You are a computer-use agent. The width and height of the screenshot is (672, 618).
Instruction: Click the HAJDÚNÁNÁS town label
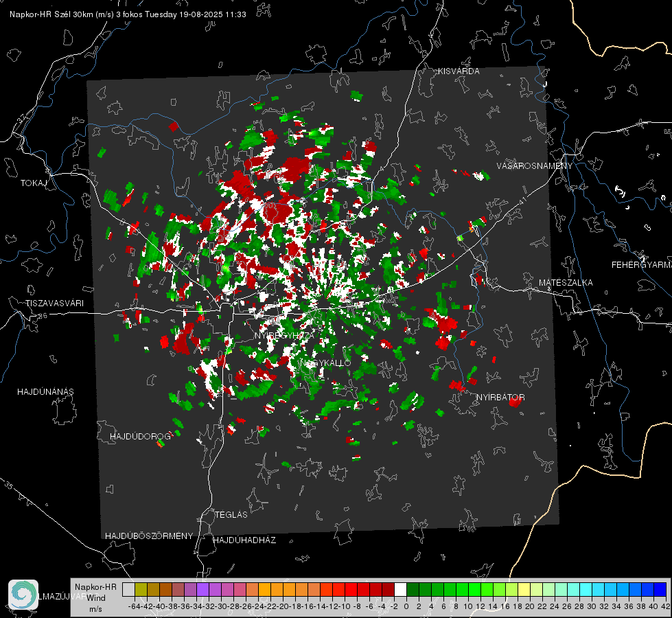[x=45, y=392]
